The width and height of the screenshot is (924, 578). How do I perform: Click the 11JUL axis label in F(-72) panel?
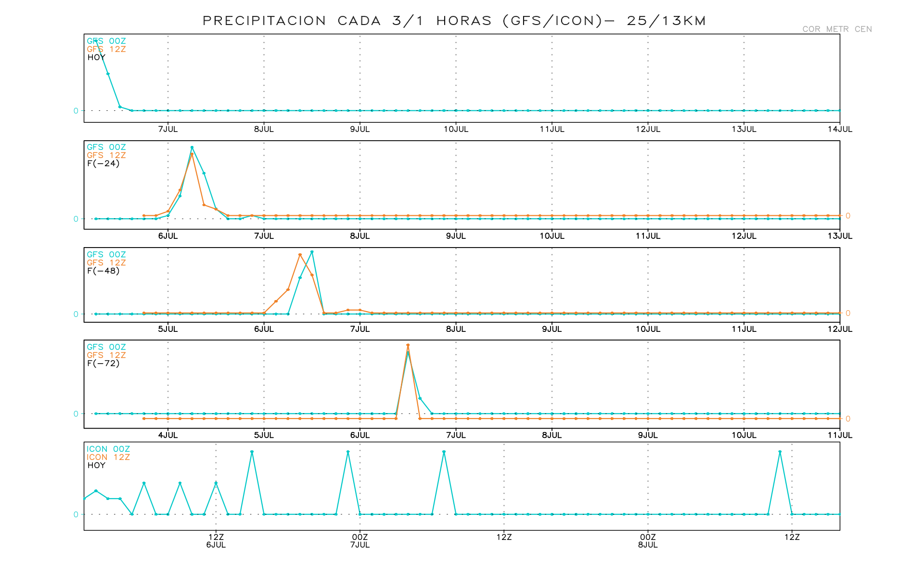(x=840, y=435)
